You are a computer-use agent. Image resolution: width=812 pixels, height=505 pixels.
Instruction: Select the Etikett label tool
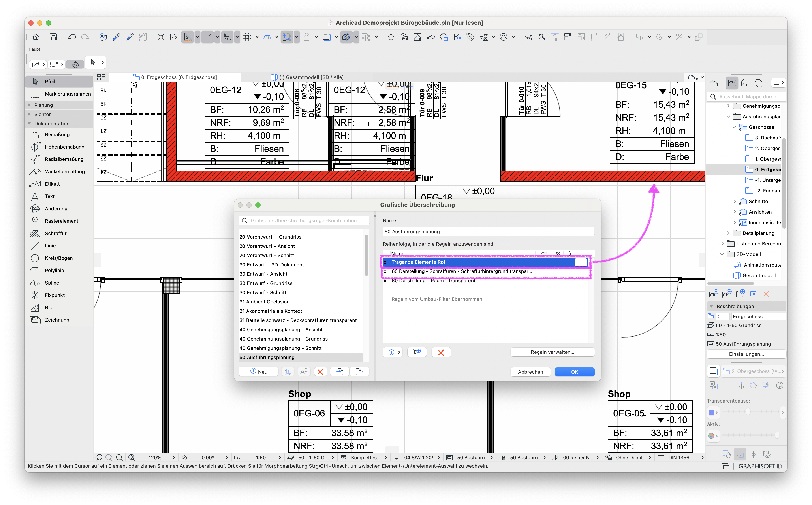coord(59,184)
